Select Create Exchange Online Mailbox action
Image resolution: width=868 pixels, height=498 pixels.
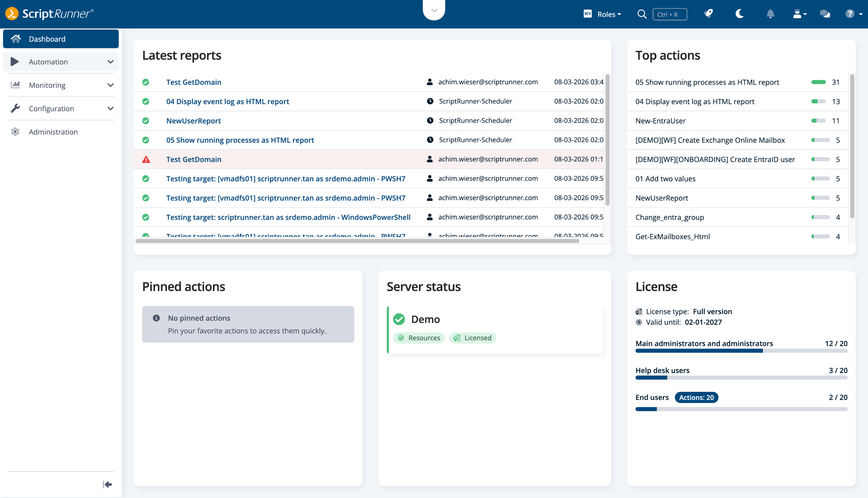point(710,140)
